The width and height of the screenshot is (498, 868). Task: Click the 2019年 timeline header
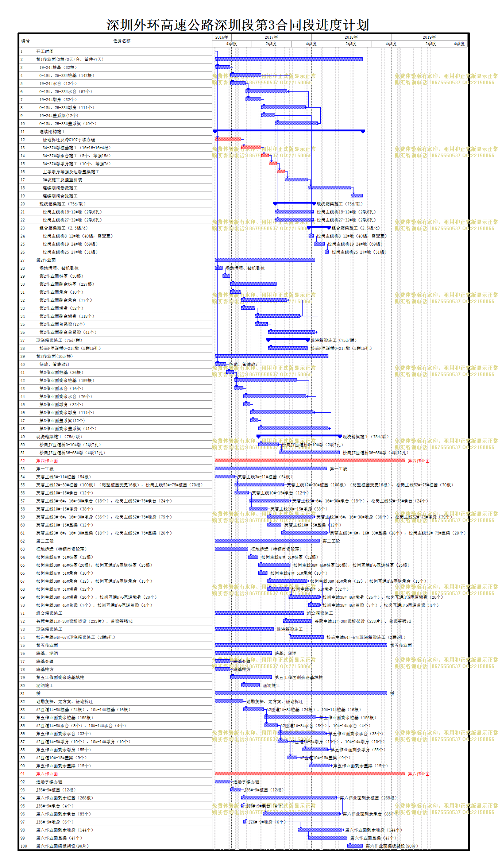click(429, 37)
